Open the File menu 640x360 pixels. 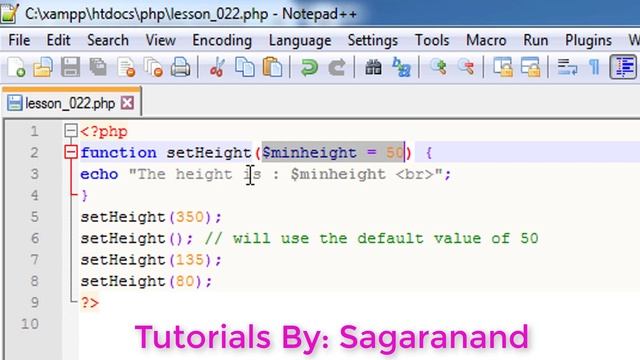[19, 40]
